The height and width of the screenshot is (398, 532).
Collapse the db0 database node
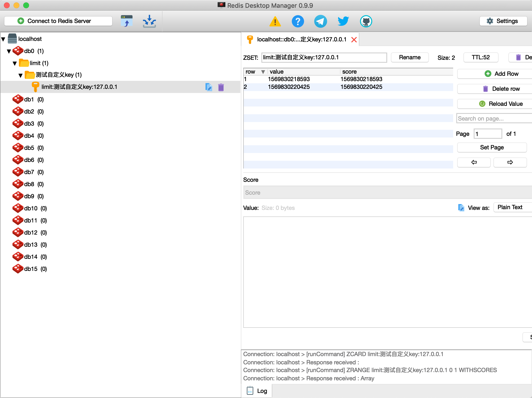click(9, 51)
